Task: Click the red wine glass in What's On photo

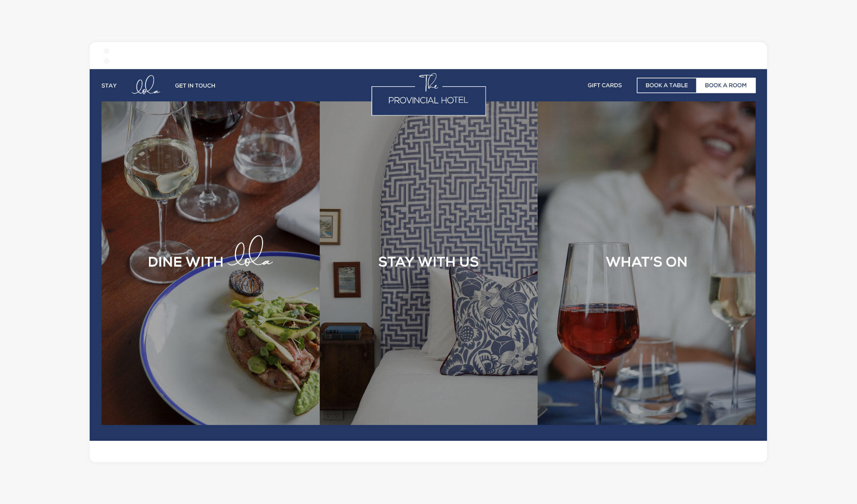Action: coord(599,326)
